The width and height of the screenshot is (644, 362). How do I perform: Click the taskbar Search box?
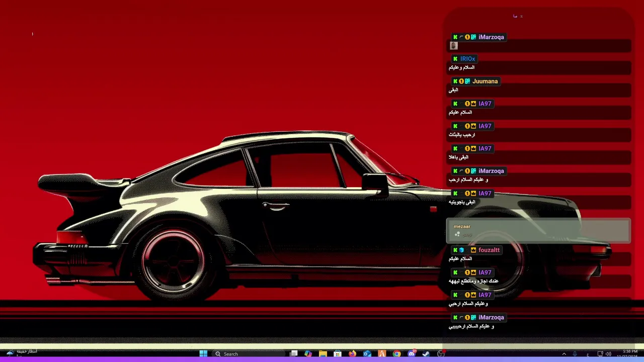(x=249, y=354)
